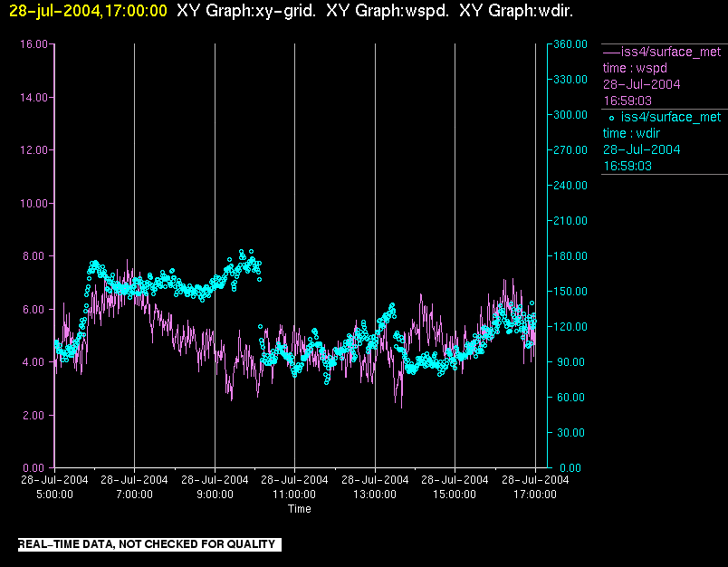Click the pink legend date 28-Jul-2004

pos(642,84)
